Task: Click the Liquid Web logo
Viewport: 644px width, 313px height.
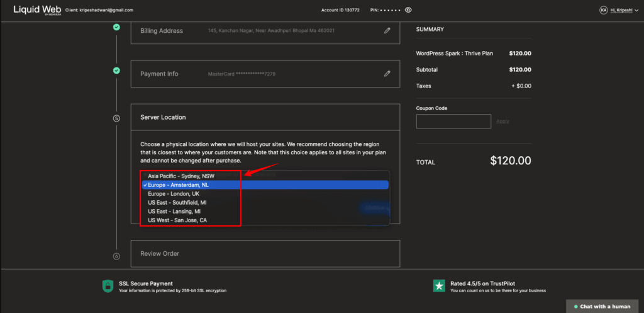Action: pyautogui.click(x=37, y=10)
